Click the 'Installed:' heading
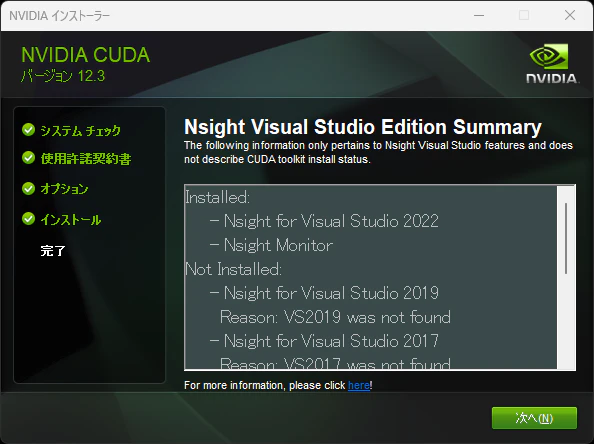The image size is (594, 444). (217, 197)
